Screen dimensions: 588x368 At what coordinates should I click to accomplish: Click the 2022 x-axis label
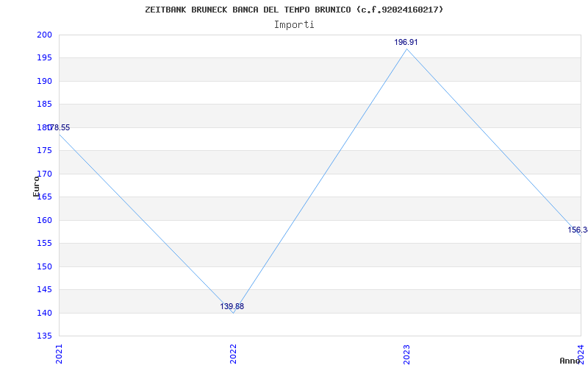tap(233, 354)
